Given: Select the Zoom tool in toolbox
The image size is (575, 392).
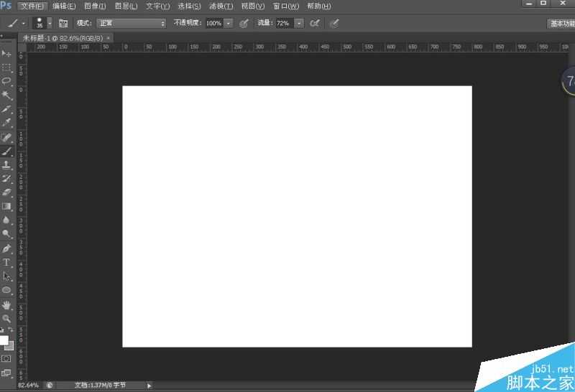Looking at the screenshot, I should [x=6, y=318].
